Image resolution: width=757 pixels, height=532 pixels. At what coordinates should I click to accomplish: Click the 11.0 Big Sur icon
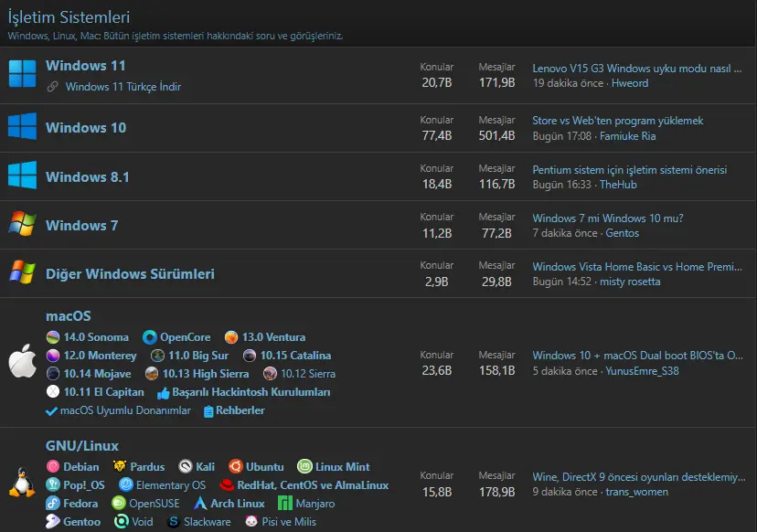coord(157,356)
